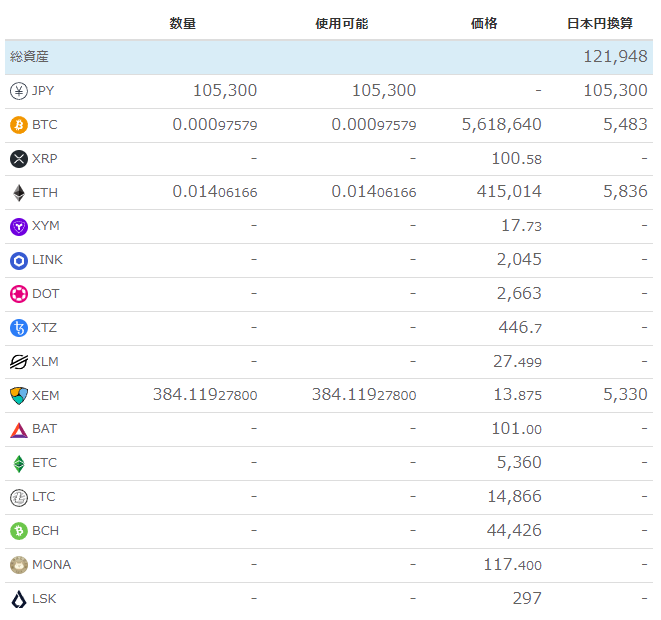The image size is (661, 620).
Task: Click XTZ price 446.7
Action: (x=520, y=327)
